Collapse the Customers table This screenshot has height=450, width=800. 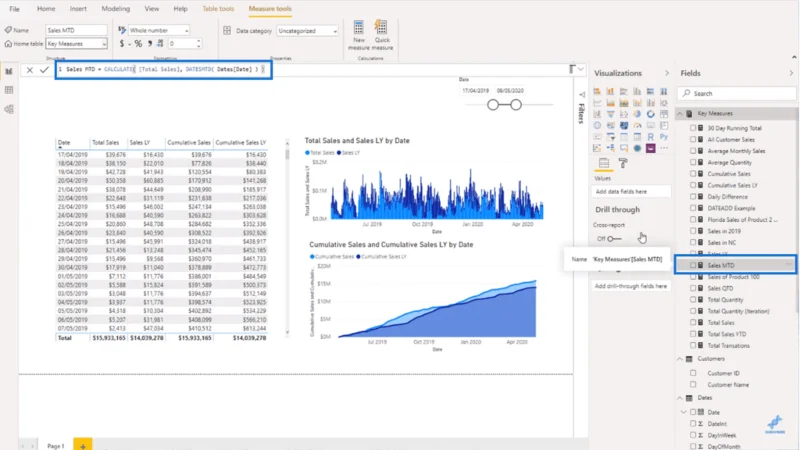pyautogui.click(x=680, y=359)
